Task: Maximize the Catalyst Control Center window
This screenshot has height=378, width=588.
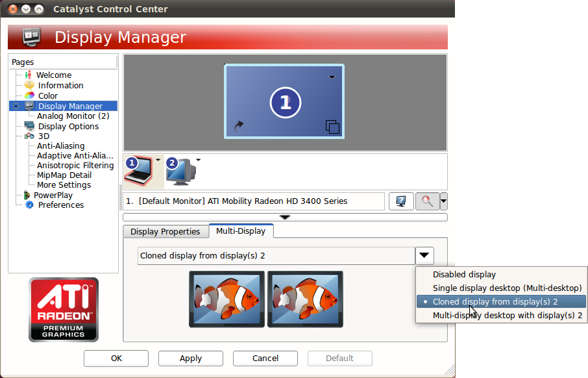Action: click(39, 8)
